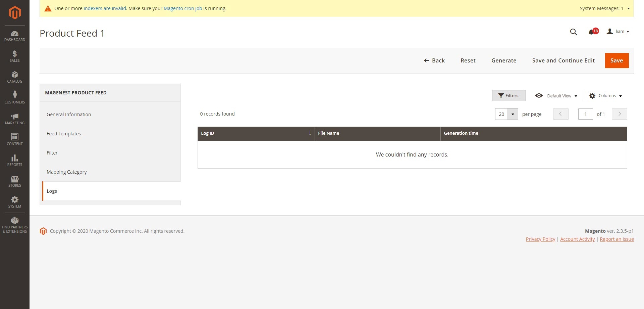Image resolution: width=644 pixels, height=309 pixels.
Task: Expand System Messages dropdown
Action: click(x=604, y=8)
